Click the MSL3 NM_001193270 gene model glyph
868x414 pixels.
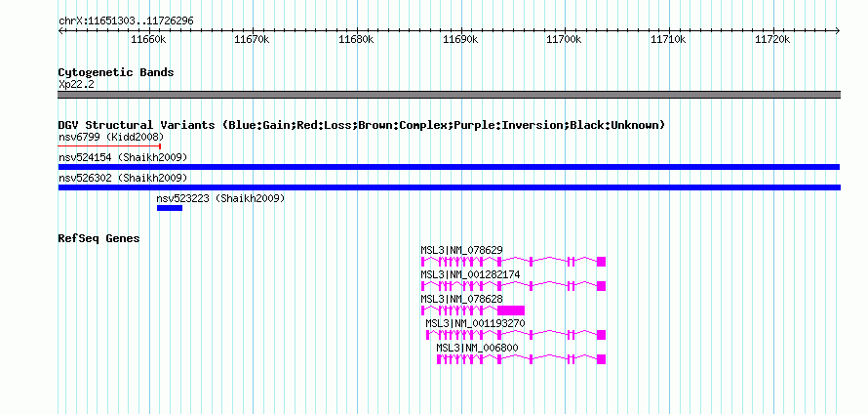[516, 335]
